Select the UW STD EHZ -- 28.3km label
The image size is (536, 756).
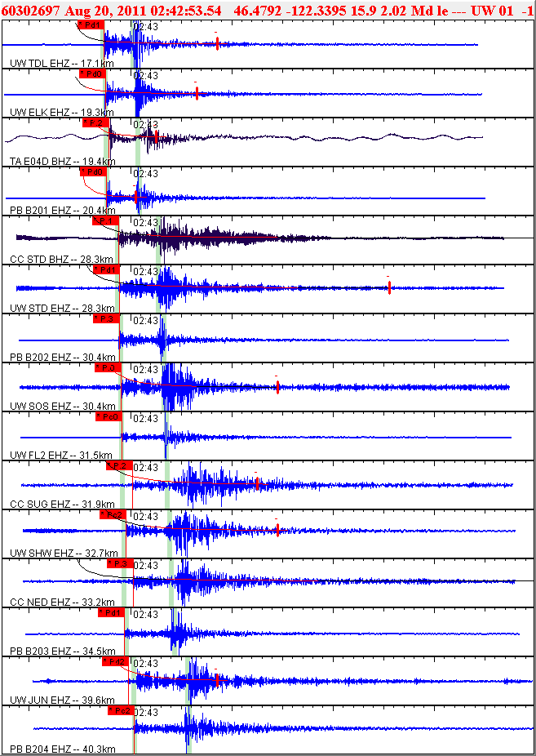point(62,308)
